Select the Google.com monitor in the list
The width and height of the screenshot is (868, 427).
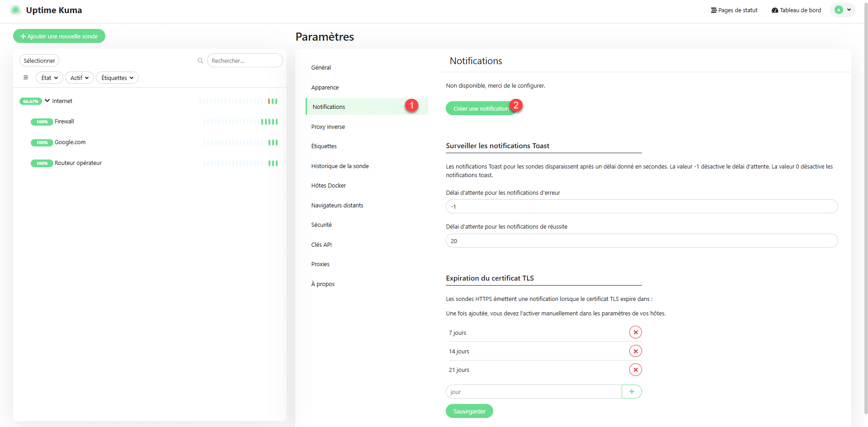(x=70, y=142)
